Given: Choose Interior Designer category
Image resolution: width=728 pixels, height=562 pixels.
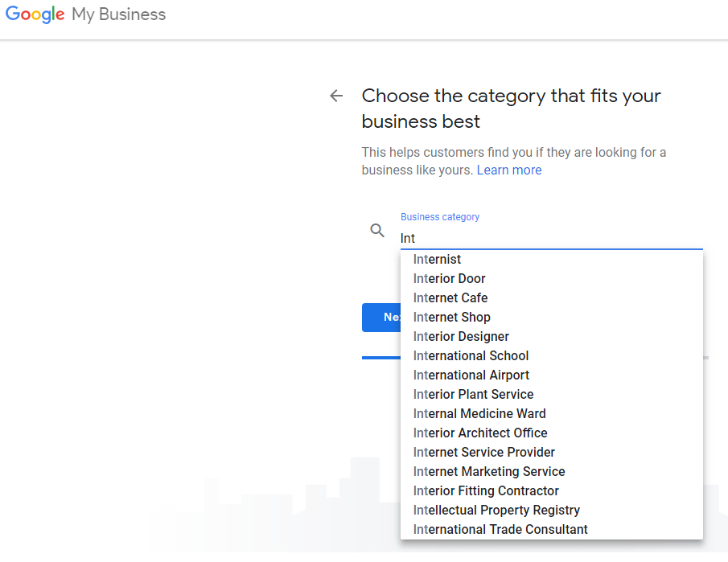Looking at the screenshot, I should pos(461,337).
